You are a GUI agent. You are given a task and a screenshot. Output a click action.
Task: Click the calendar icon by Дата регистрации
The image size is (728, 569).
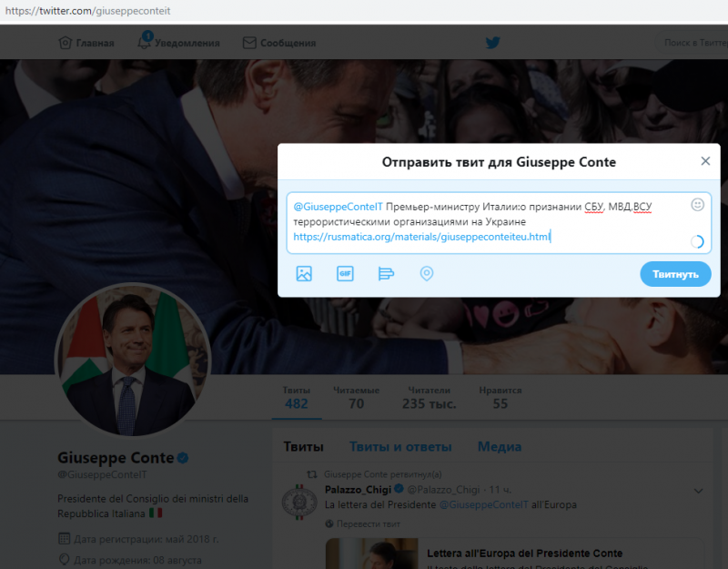64,539
